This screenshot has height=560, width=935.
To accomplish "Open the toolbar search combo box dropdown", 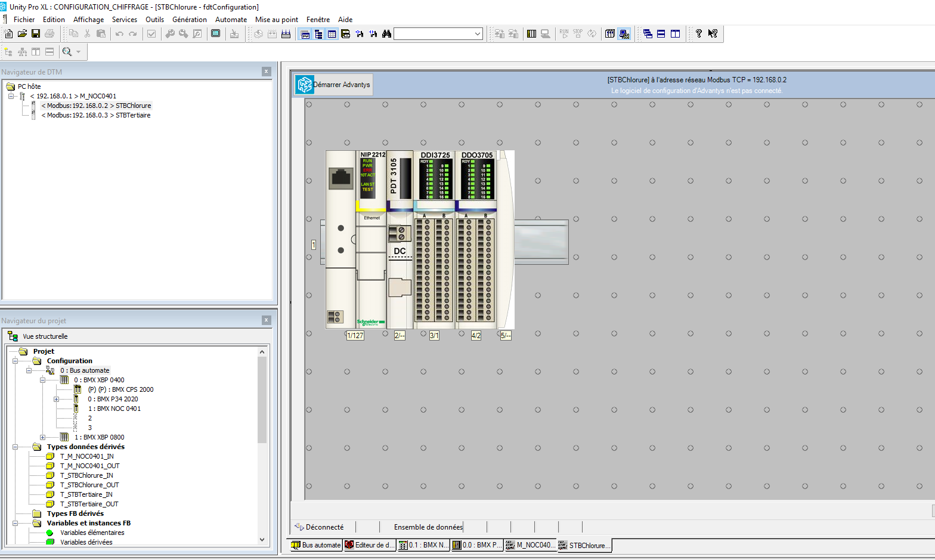I will [478, 34].
